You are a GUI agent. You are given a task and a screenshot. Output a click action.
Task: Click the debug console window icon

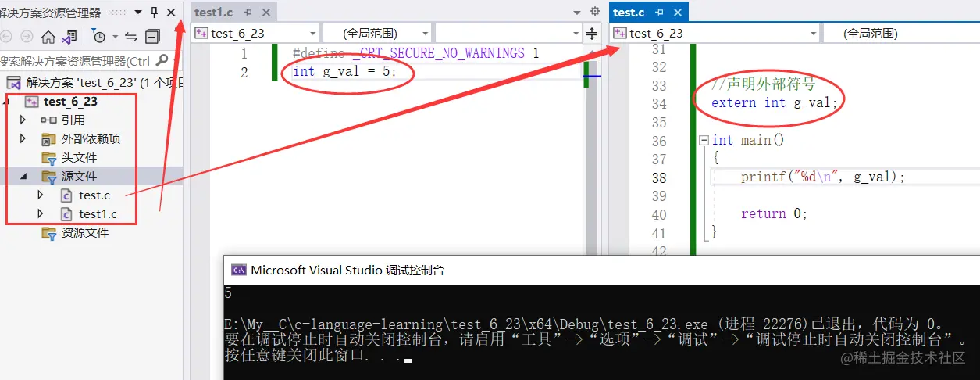[237, 270]
